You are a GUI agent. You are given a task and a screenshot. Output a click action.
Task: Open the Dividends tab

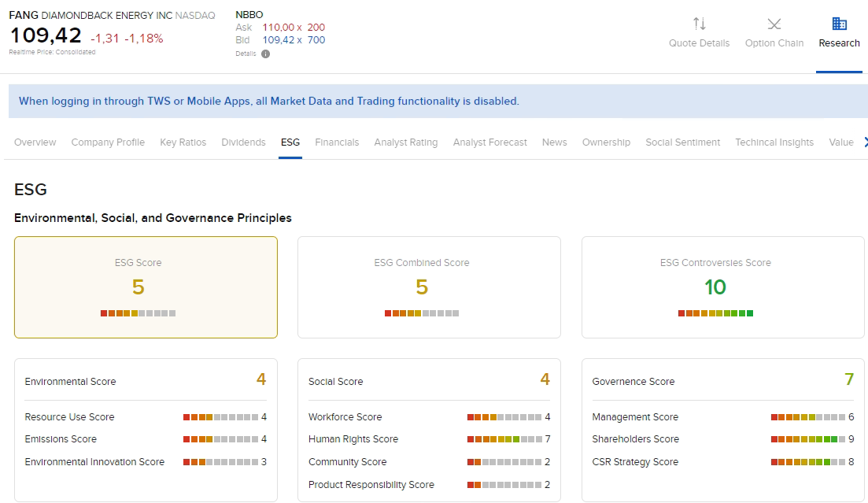243,142
